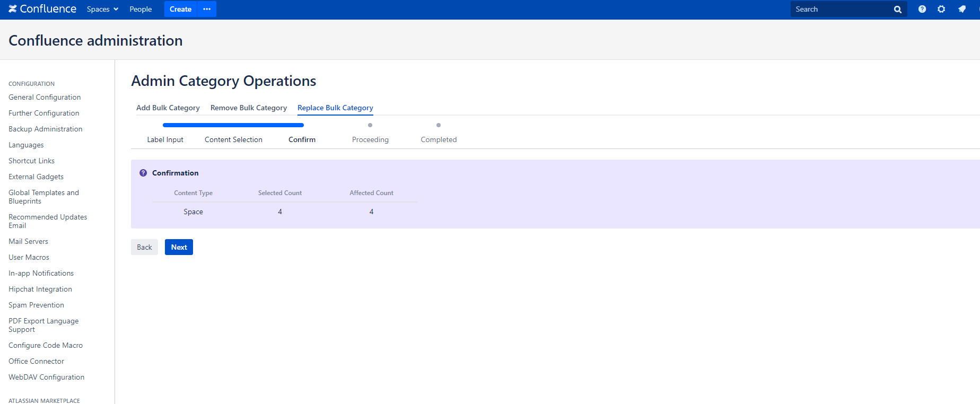Open Further Configuration

(44, 113)
